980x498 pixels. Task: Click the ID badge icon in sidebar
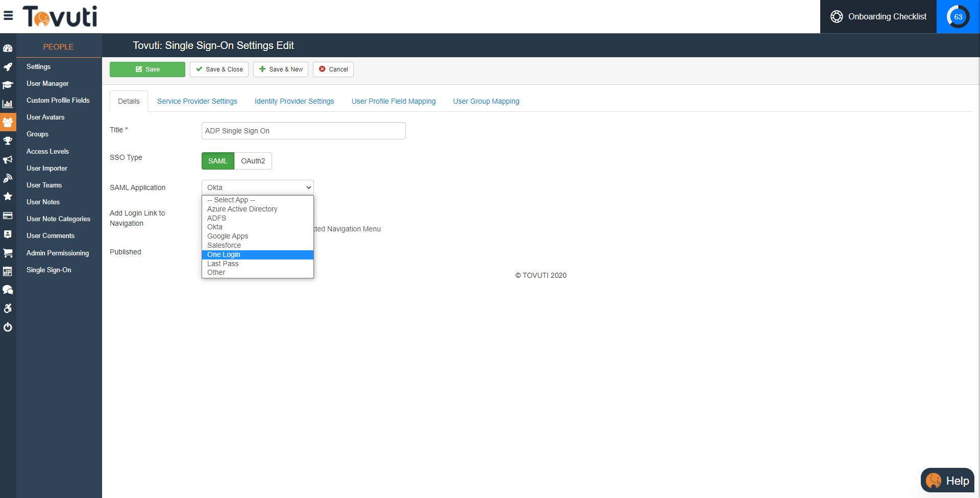(8, 234)
